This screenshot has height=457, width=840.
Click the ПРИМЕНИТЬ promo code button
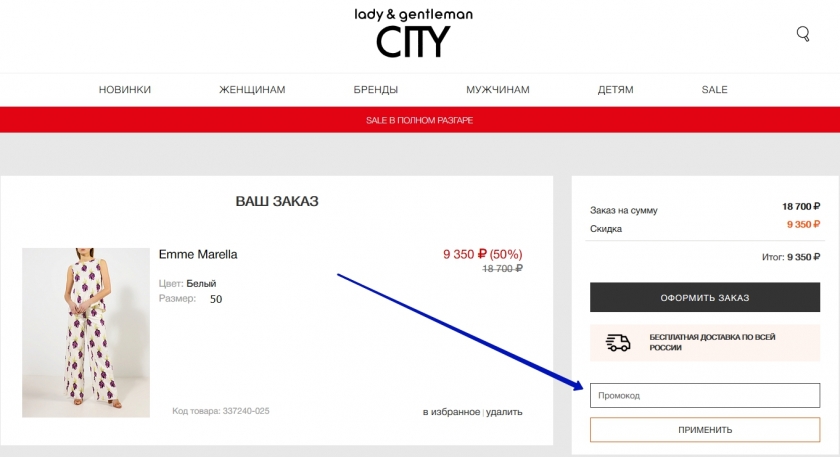(705, 430)
